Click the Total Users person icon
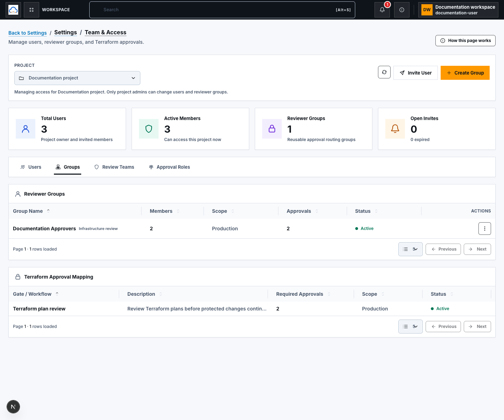The height and width of the screenshot is (420, 504). coord(26,129)
